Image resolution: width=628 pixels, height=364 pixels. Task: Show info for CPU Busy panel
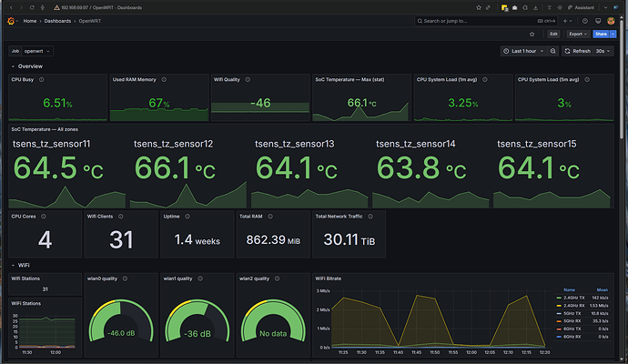click(41, 80)
